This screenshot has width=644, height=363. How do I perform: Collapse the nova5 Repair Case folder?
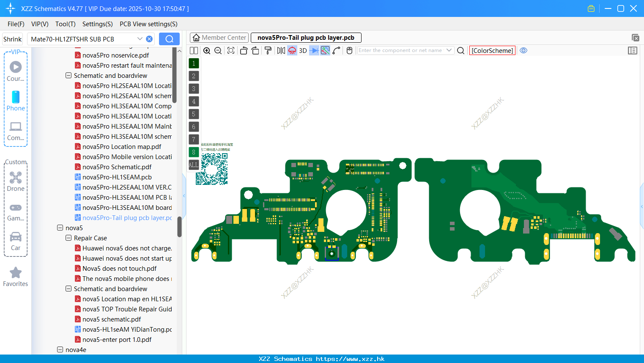coord(69,238)
